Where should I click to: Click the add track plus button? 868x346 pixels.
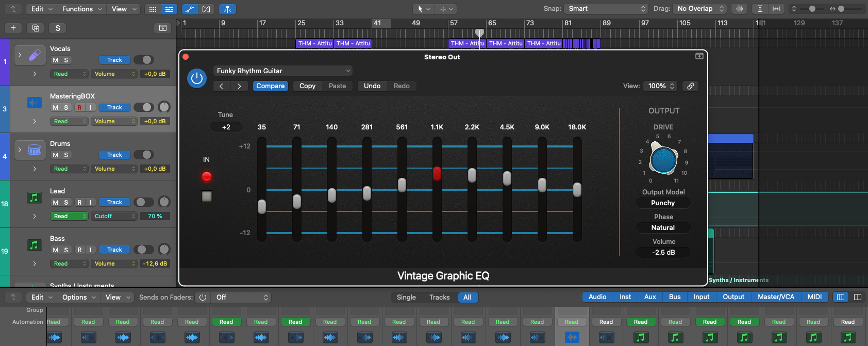click(13, 28)
